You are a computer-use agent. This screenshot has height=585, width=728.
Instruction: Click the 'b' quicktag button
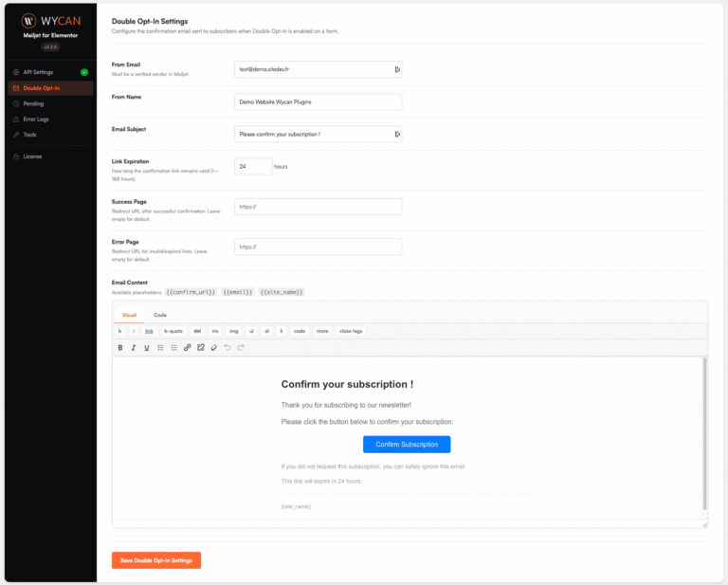click(x=119, y=331)
